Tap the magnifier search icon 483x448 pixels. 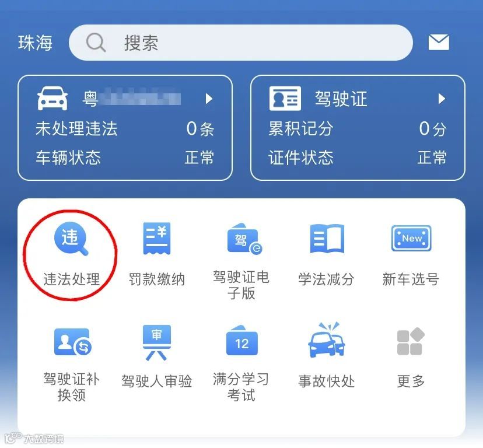[96, 43]
